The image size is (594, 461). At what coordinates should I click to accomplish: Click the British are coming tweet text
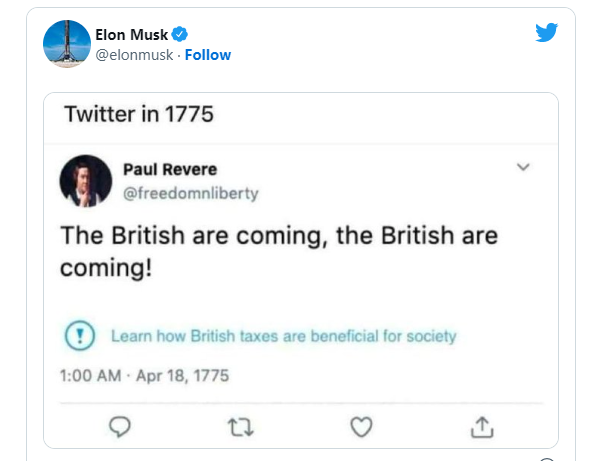coord(279,251)
